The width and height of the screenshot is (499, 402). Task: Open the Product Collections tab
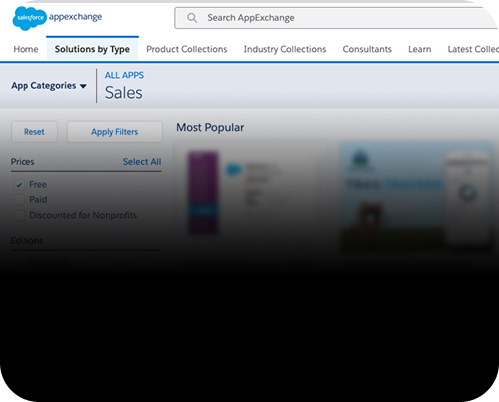tap(187, 49)
